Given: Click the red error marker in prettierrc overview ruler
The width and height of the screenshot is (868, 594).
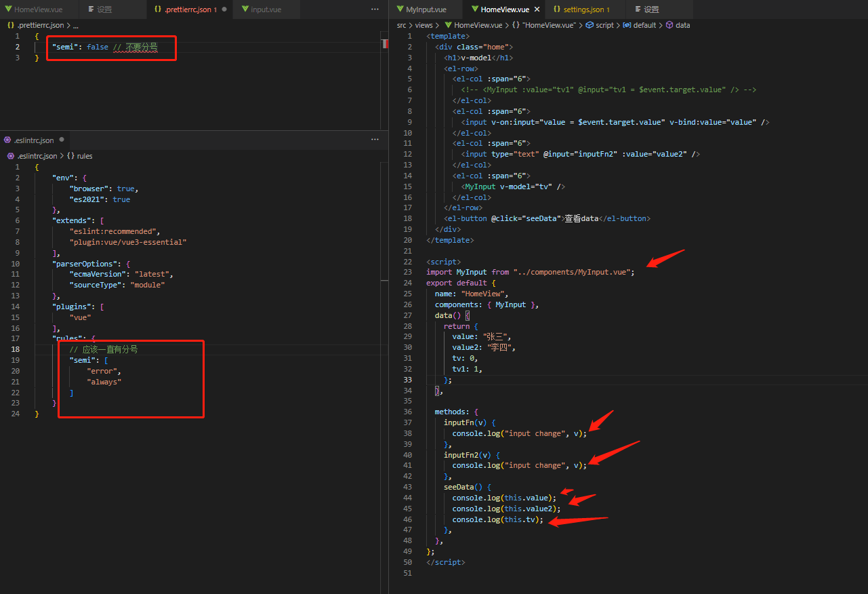Looking at the screenshot, I should [x=386, y=43].
